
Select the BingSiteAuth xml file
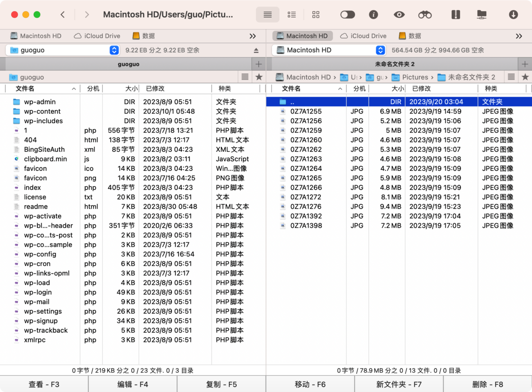tap(133, 149)
